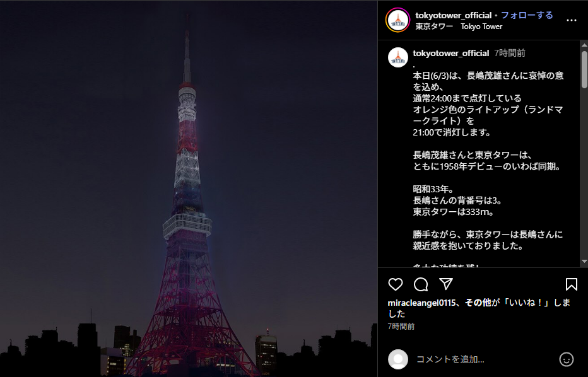Like the post with the heart icon
588x377 pixels.
pyautogui.click(x=395, y=284)
